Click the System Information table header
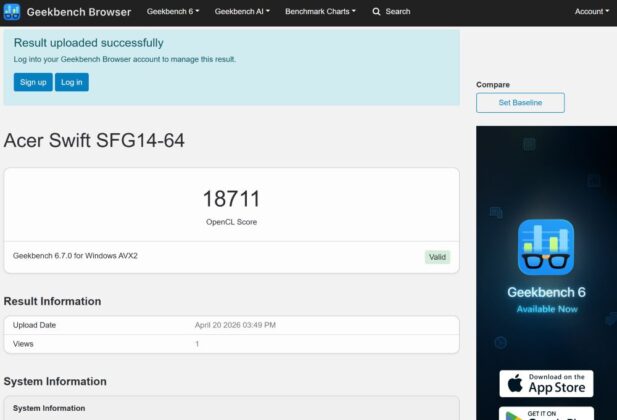The width and height of the screenshot is (617, 420). 49,408
